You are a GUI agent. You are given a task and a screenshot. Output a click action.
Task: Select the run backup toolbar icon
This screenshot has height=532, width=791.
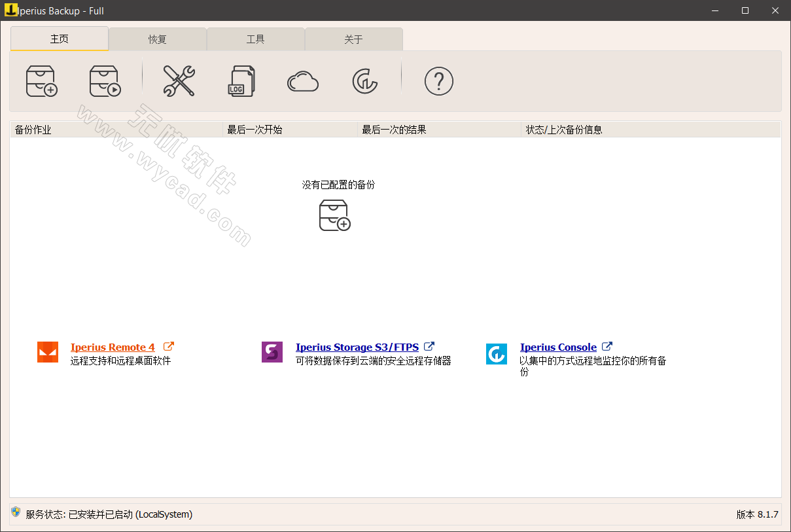105,80
